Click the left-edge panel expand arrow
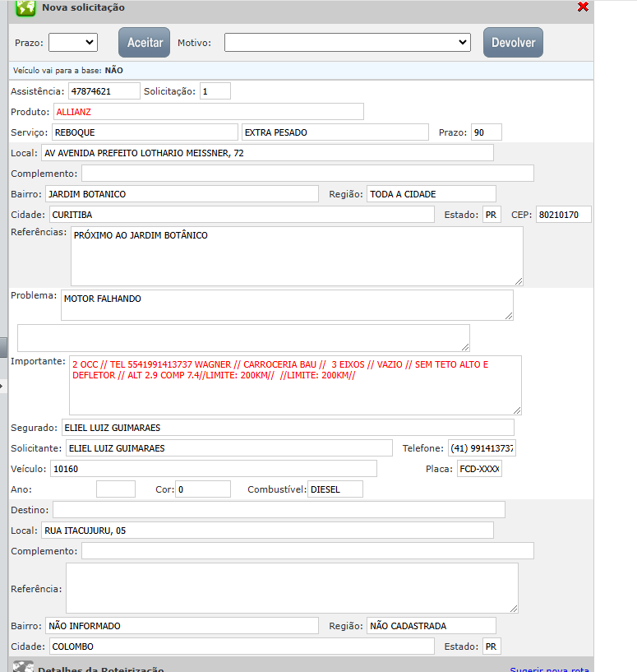The image size is (637, 672). [x=2, y=386]
